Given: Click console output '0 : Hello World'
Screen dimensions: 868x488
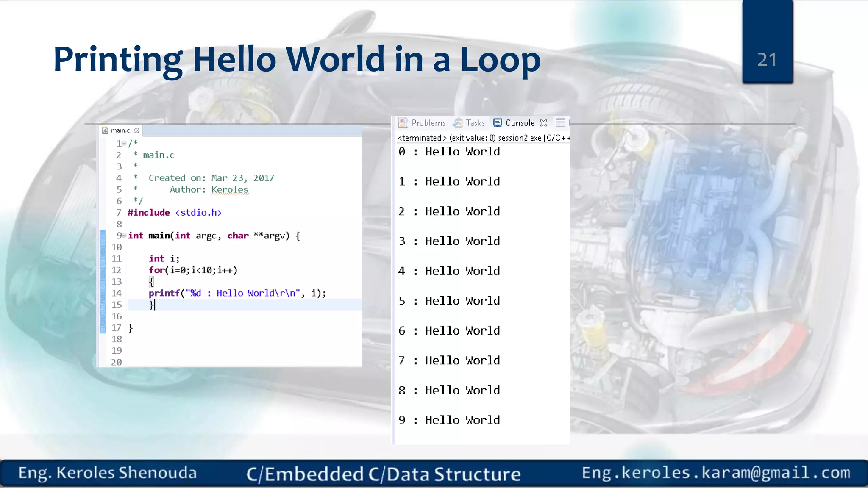Looking at the screenshot, I should click(449, 152).
